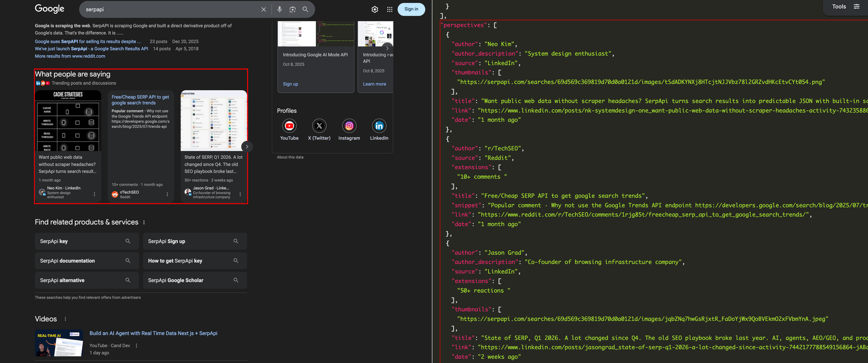Open options for Cand Dev video
The width and height of the screenshot is (868, 363).
[x=136, y=346]
